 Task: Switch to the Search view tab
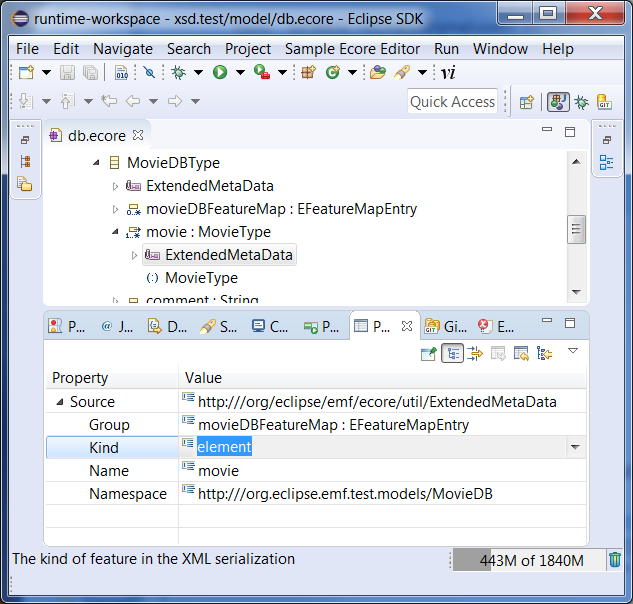point(219,326)
